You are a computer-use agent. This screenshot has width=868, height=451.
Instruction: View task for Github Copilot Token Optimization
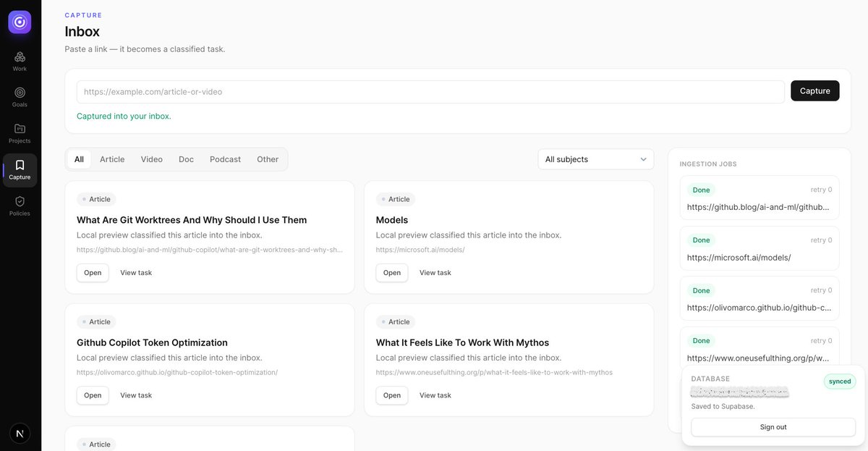click(x=136, y=395)
